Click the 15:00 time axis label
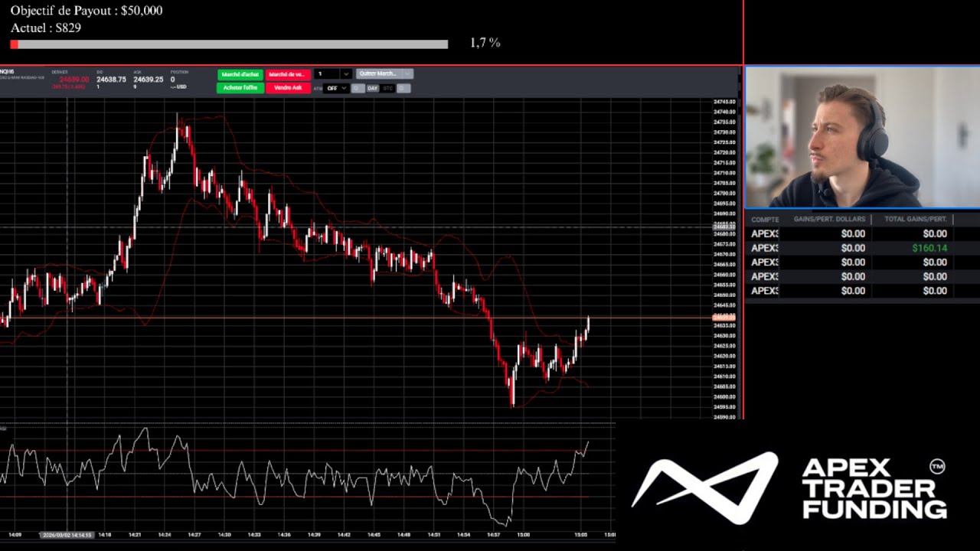 tap(523, 535)
